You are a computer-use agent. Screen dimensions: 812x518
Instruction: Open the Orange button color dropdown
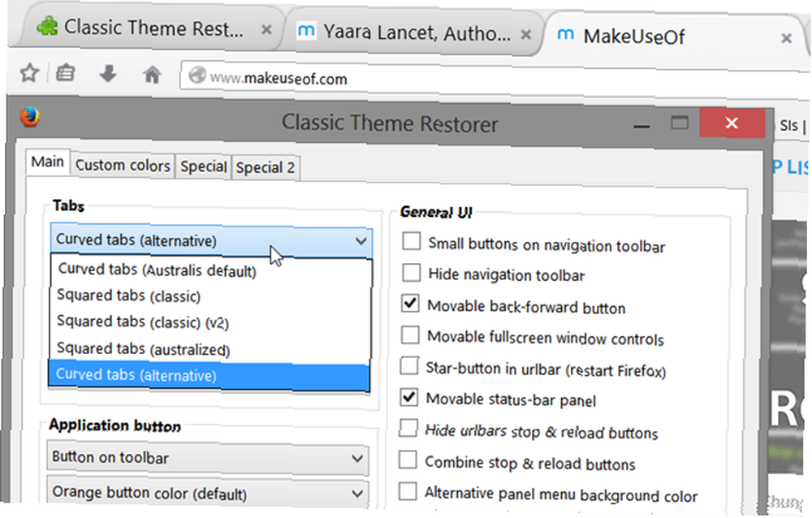[x=208, y=493]
